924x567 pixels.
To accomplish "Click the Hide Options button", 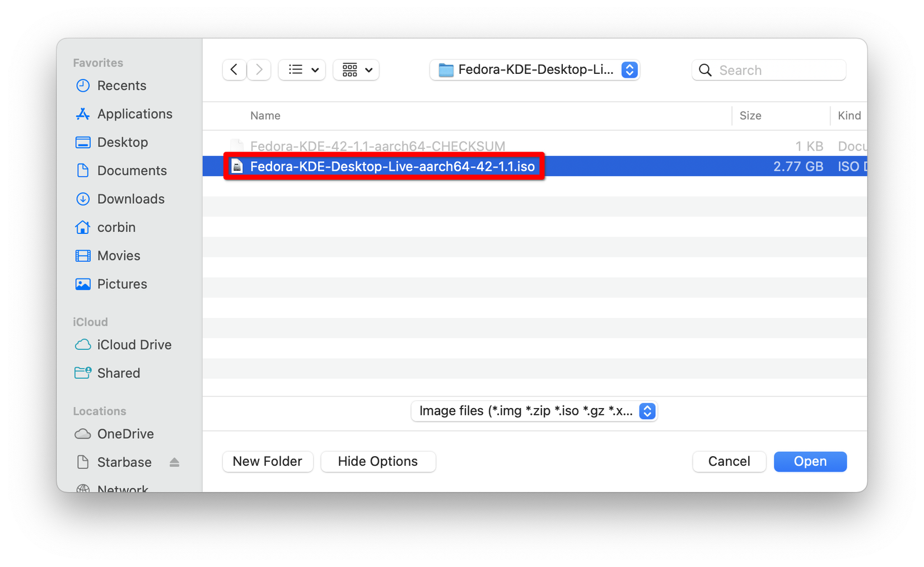I will click(378, 462).
